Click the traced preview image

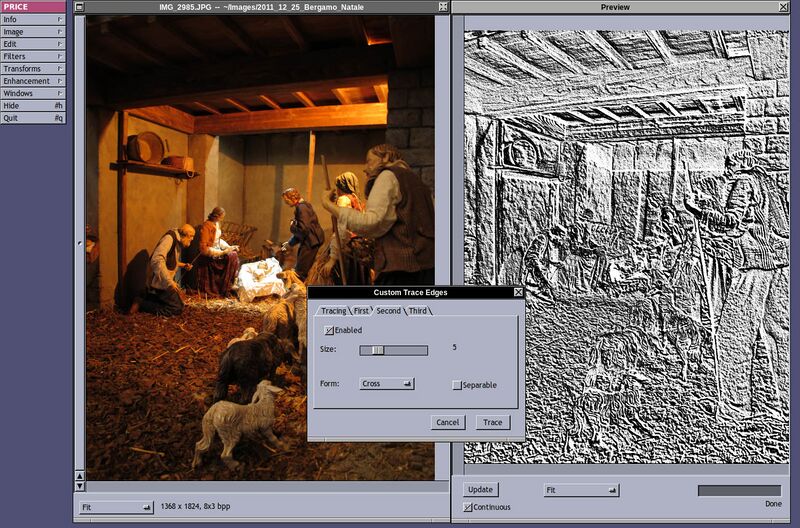tap(626, 246)
